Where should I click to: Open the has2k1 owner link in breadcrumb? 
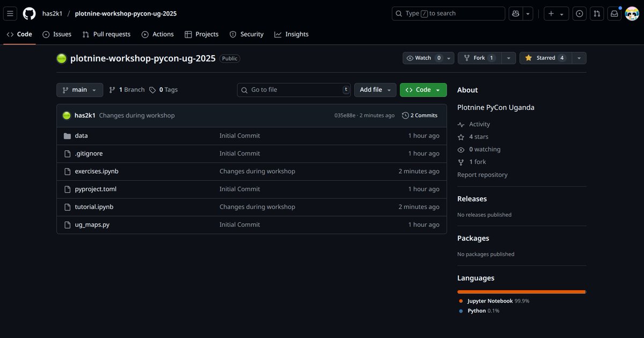53,13
